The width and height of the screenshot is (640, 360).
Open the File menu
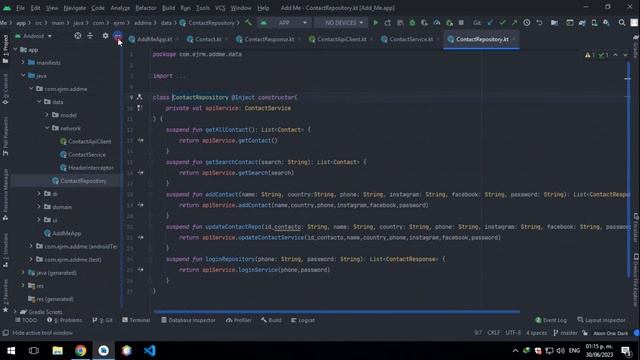pyautogui.click(x=20, y=8)
